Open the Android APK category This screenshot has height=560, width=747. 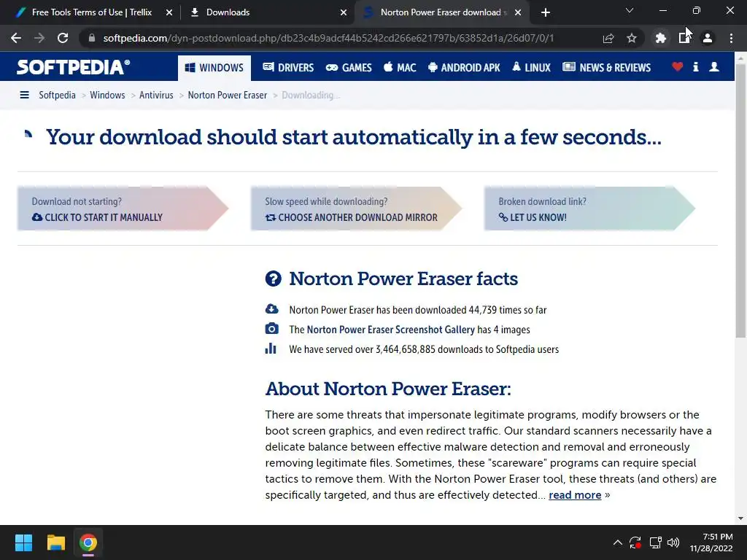coord(464,68)
